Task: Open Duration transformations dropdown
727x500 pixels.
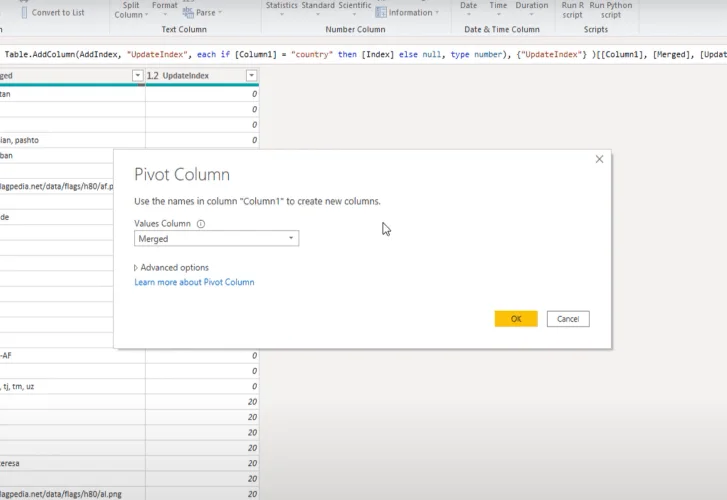Action: click(x=532, y=9)
